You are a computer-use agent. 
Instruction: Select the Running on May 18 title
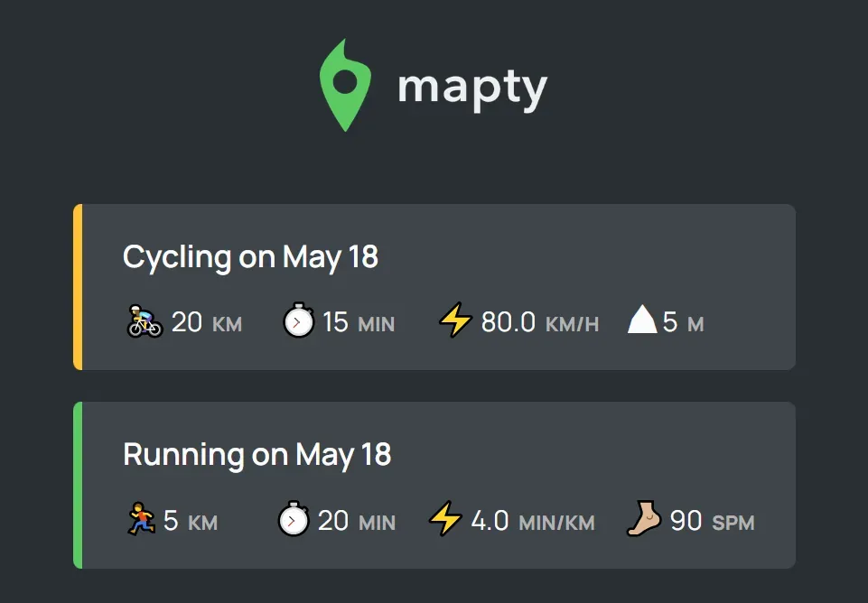257,455
